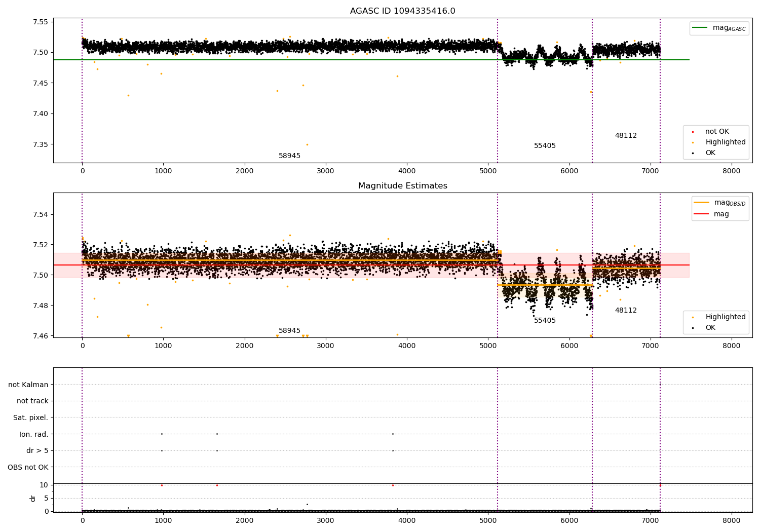760x532 pixels.
Task: Click the 7.52 tick on the middle plot
Action: click(x=41, y=245)
